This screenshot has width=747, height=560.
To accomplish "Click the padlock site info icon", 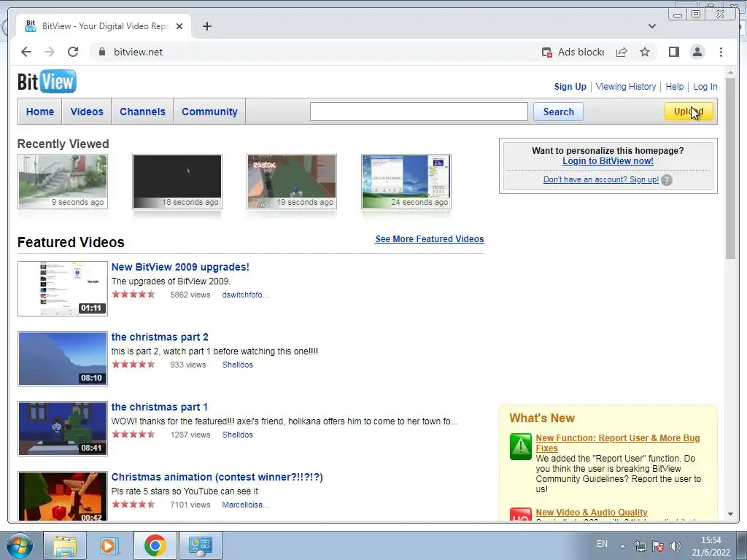I will 101,52.
